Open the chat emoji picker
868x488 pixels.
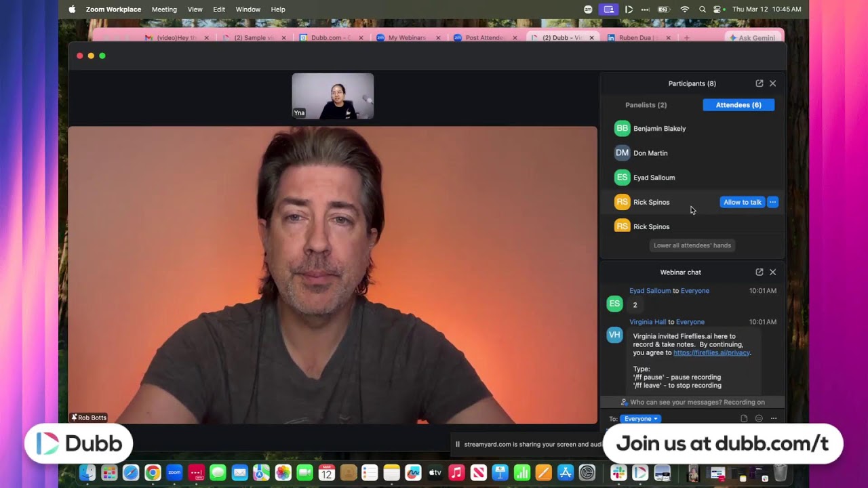tap(759, 419)
